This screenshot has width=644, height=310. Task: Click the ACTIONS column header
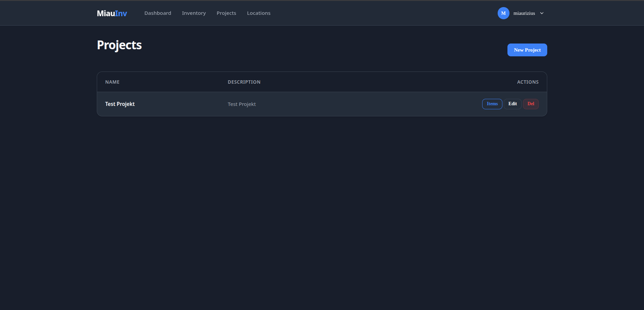click(528, 82)
